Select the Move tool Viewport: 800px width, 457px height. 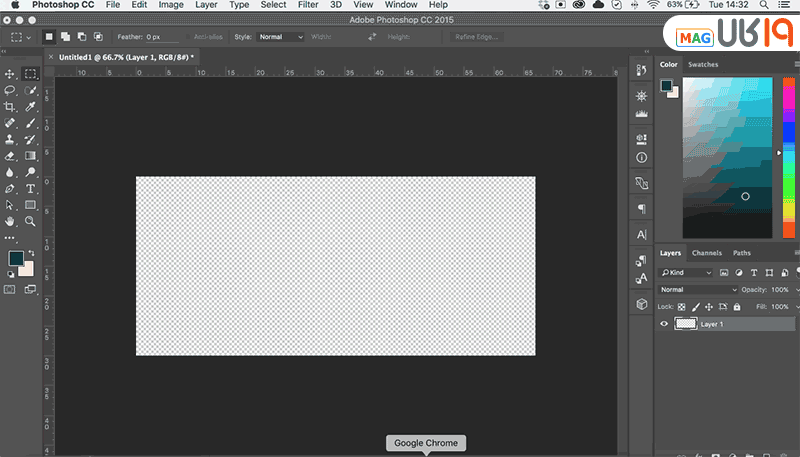[x=10, y=74]
